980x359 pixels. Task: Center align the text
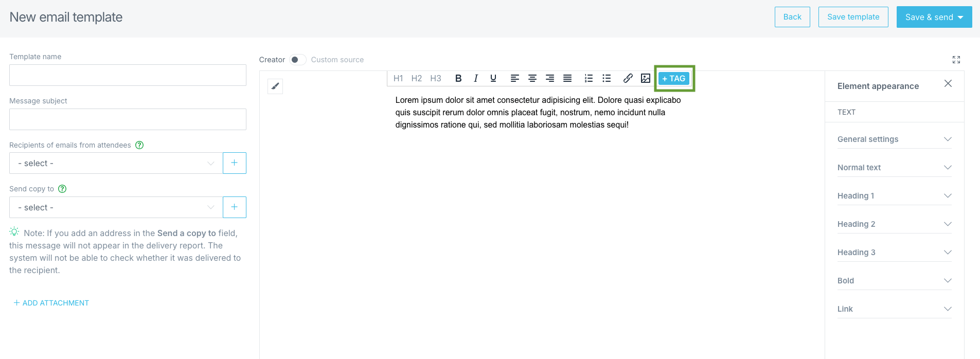click(532, 78)
